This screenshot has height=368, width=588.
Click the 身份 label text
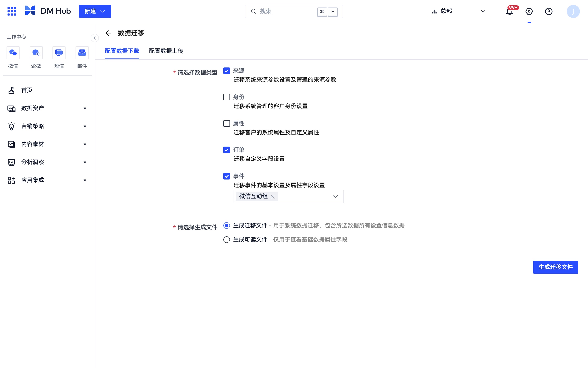(x=239, y=97)
